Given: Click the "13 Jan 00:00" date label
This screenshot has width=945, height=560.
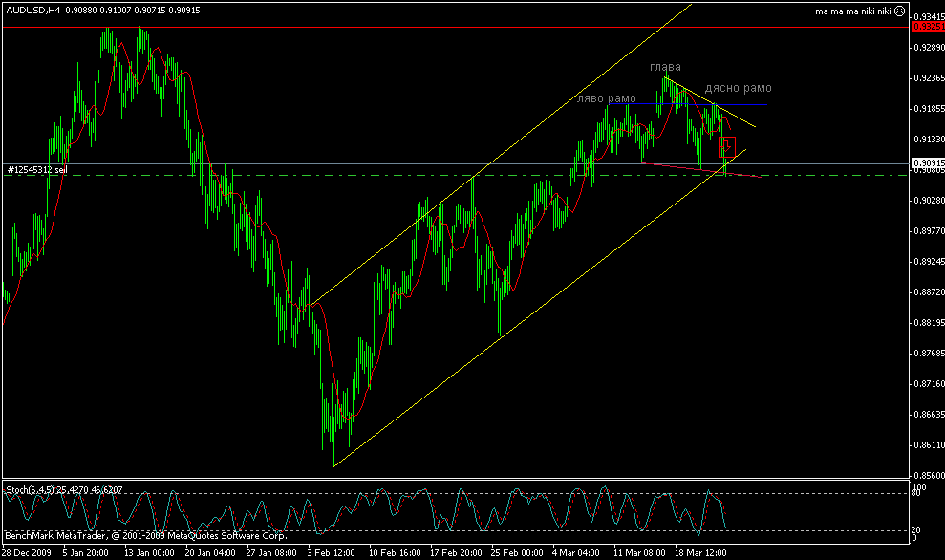Looking at the screenshot, I should point(149,552).
